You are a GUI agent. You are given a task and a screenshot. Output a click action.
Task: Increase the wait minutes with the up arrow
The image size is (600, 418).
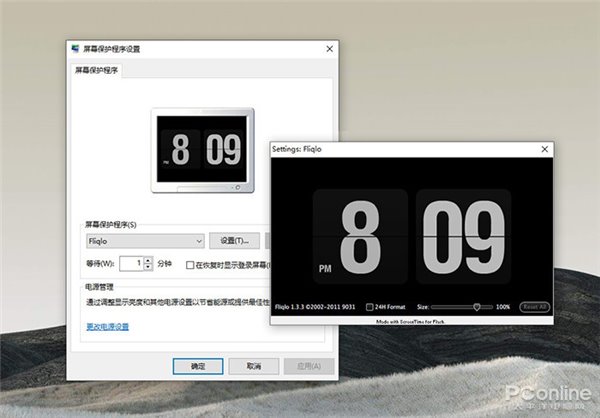148,260
